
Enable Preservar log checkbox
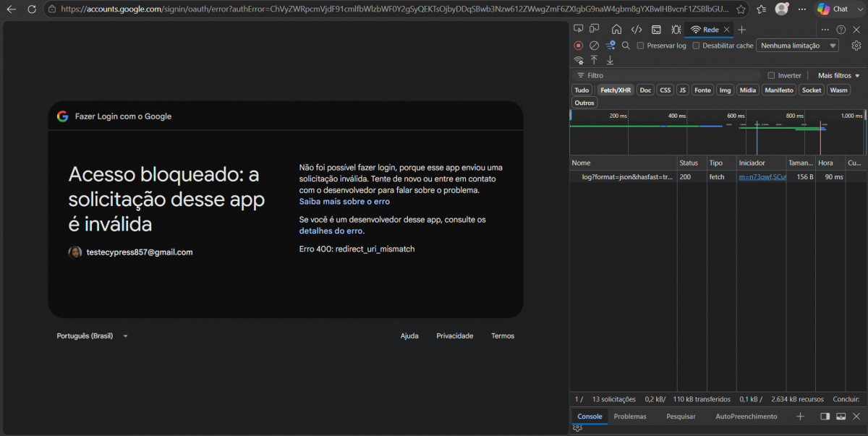(x=640, y=46)
